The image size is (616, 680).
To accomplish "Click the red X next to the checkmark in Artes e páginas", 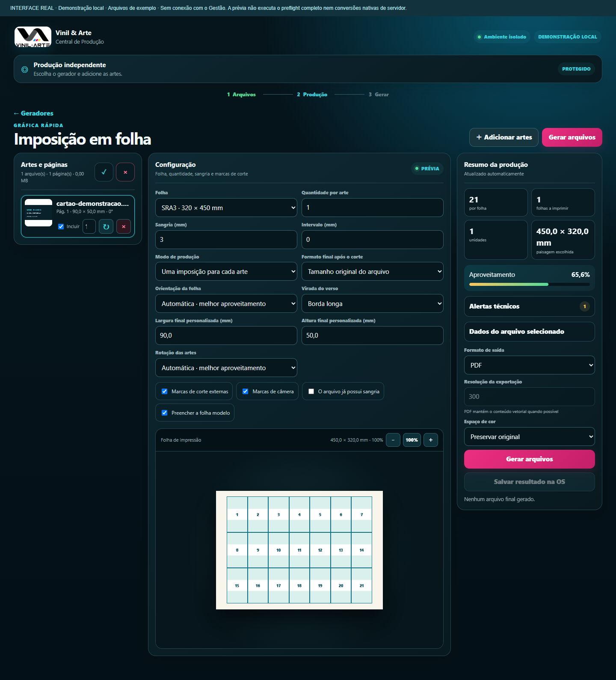I will [x=125, y=172].
